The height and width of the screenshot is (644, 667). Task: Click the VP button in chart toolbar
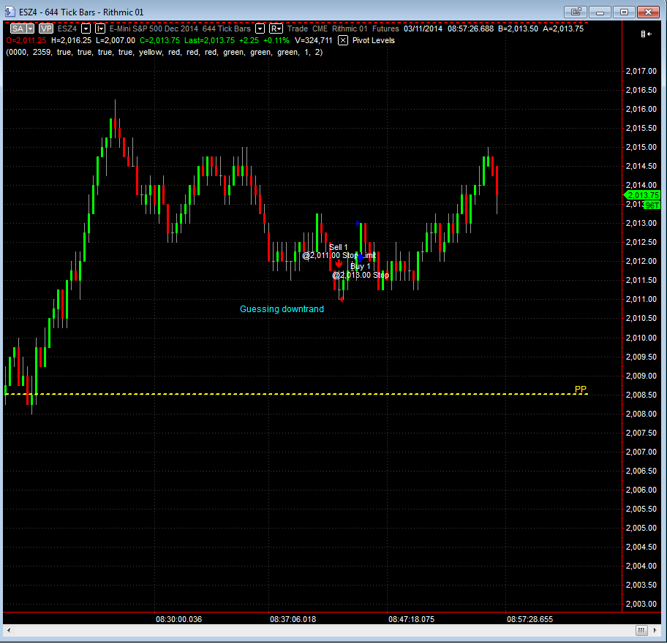pyautogui.click(x=46, y=29)
